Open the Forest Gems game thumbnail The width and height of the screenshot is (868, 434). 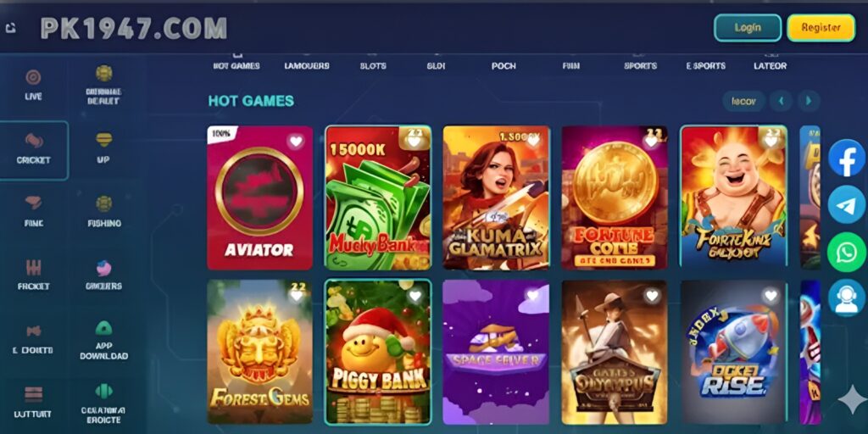pos(259,352)
